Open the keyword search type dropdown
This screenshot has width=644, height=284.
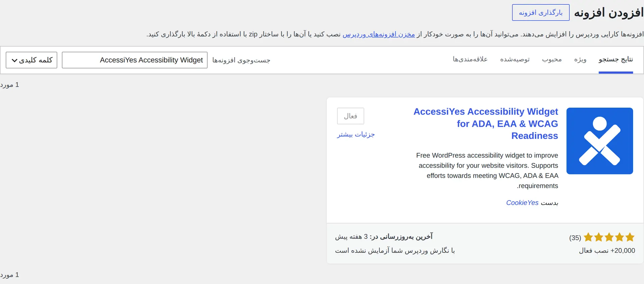coord(32,60)
